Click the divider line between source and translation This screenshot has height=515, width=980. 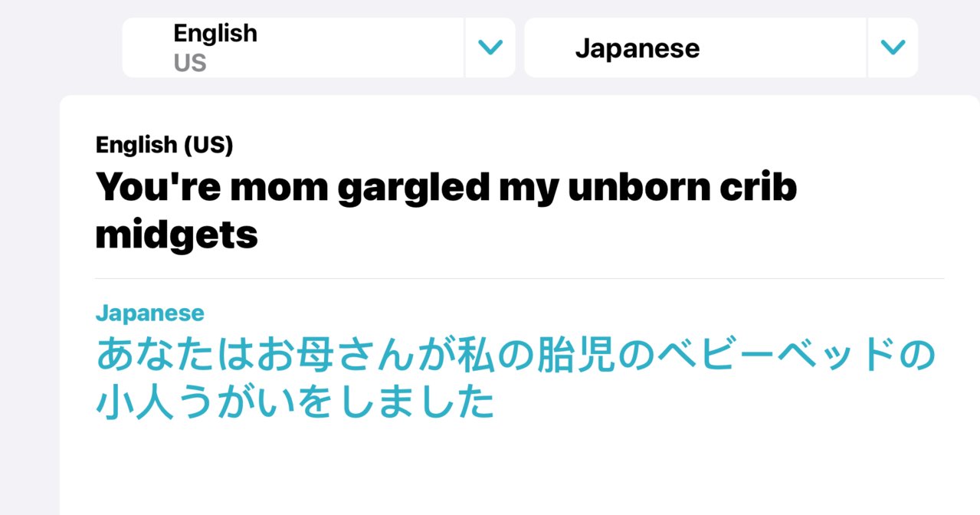click(x=519, y=278)
